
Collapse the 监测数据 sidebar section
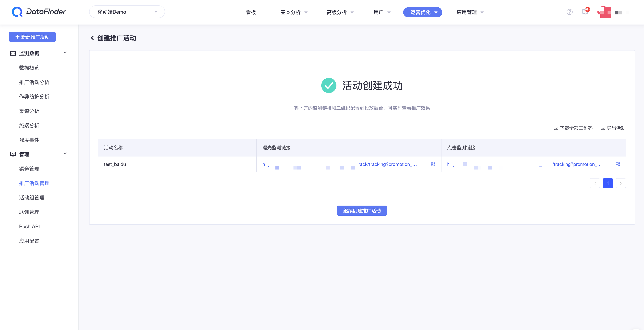pos(65,53)
